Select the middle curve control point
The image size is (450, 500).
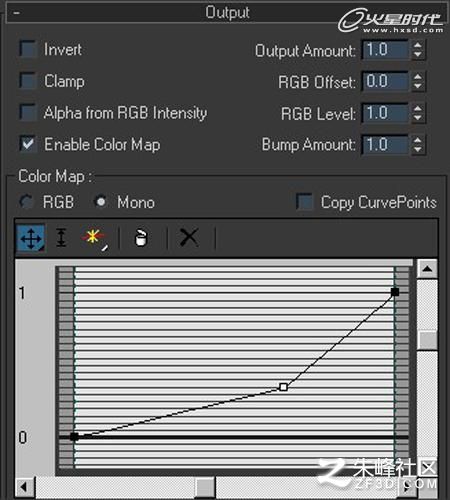click(x=283, y=387)
